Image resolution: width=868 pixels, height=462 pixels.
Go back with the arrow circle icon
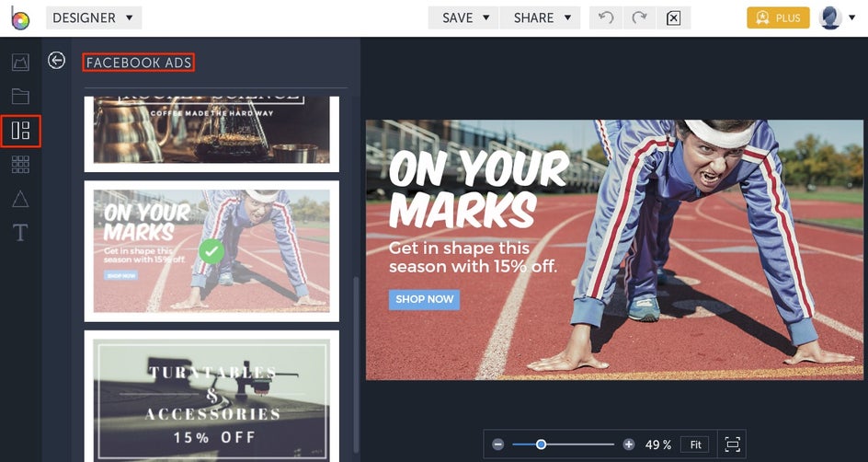click(x=56, y=61)
